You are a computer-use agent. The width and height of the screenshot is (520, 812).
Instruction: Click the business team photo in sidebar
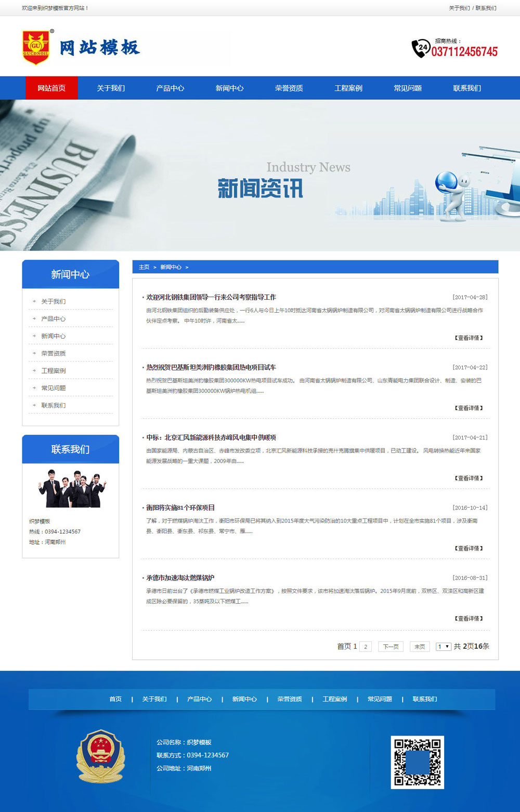coord(71,488)
